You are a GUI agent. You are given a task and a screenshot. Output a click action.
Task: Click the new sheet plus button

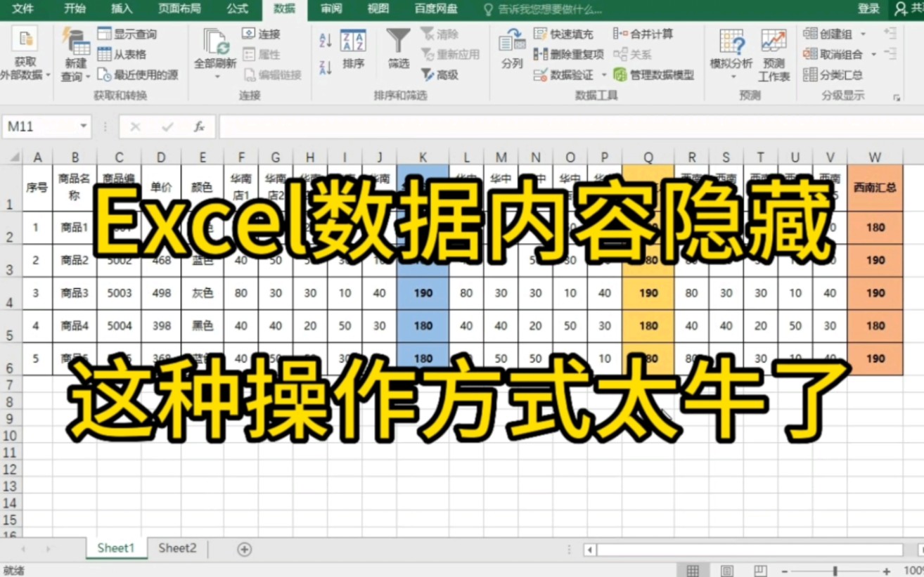tap(243, 548)
